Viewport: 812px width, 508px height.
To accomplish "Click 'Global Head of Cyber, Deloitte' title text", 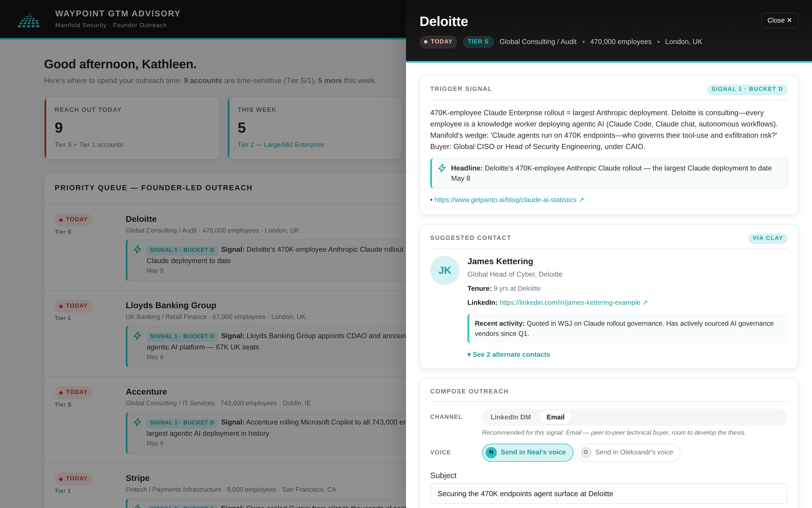I will coord(515,274).
